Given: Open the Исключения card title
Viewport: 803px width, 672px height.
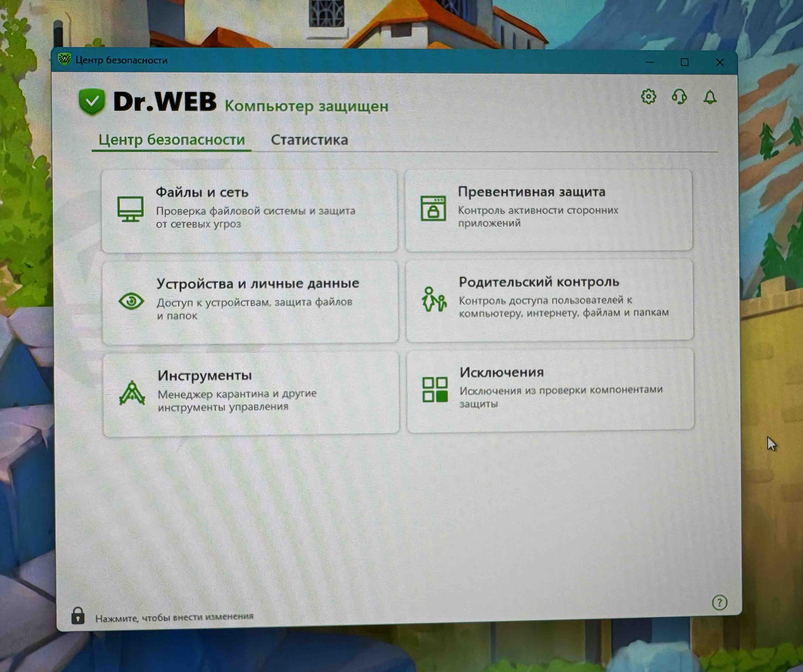Looking at the screenshot, I should 501,372.
